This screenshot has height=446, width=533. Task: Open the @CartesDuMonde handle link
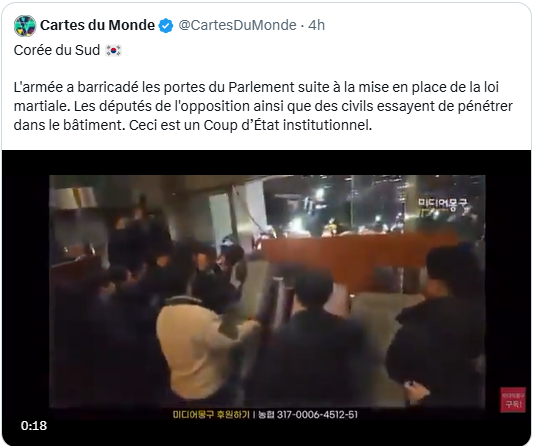pos(237,25)
